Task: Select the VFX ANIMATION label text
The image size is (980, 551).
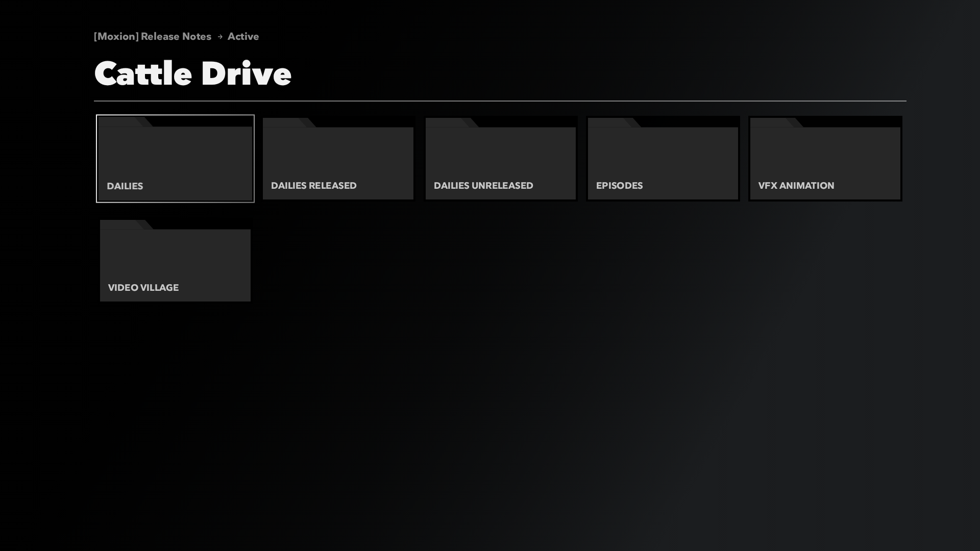Action: [796, 186]
